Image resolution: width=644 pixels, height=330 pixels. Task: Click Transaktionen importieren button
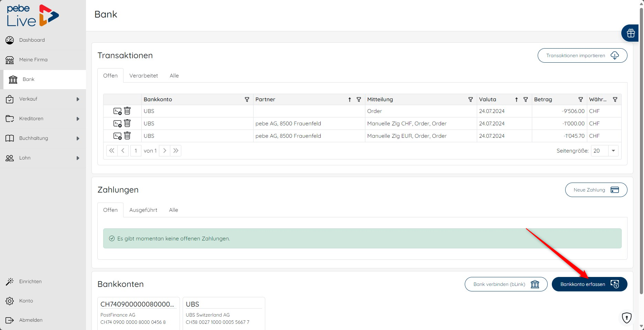pos(582,55)
